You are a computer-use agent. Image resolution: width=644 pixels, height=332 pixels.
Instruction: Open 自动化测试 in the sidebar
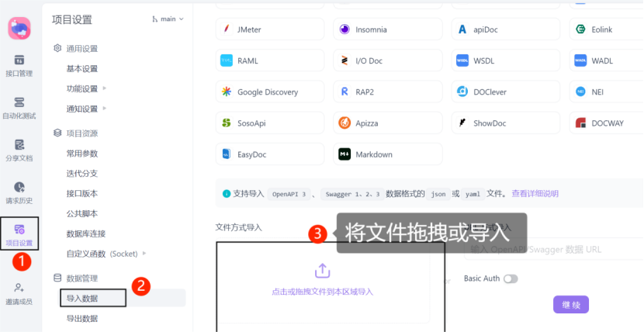click(19, 108)
